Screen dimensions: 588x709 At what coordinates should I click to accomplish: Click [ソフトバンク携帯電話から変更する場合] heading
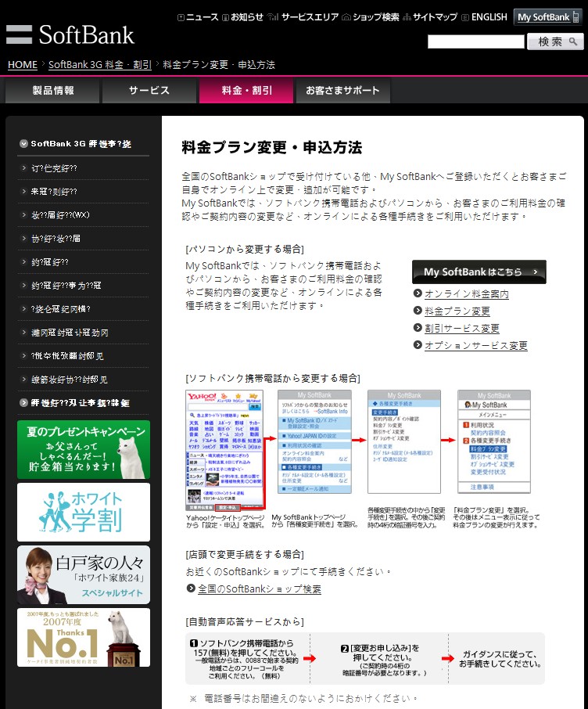[x=273, y=378]
